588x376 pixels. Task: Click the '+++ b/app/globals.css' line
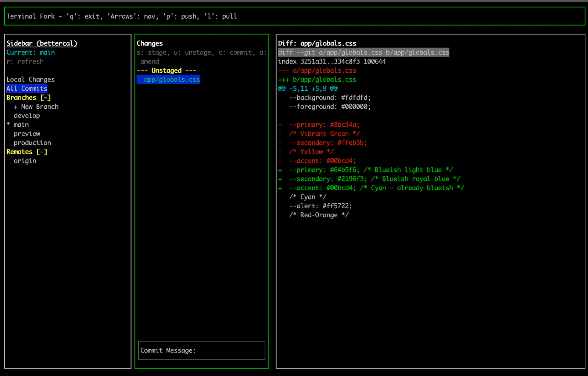point(317,80)
